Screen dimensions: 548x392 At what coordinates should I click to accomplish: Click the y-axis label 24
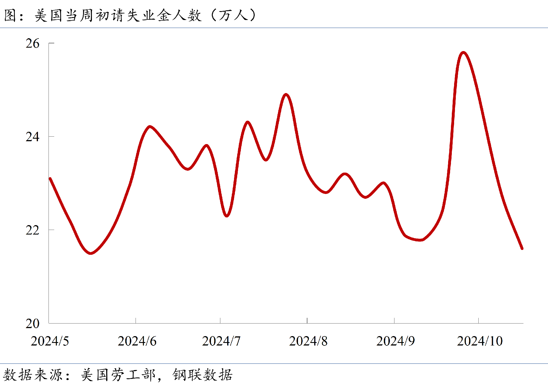(32, 137)
